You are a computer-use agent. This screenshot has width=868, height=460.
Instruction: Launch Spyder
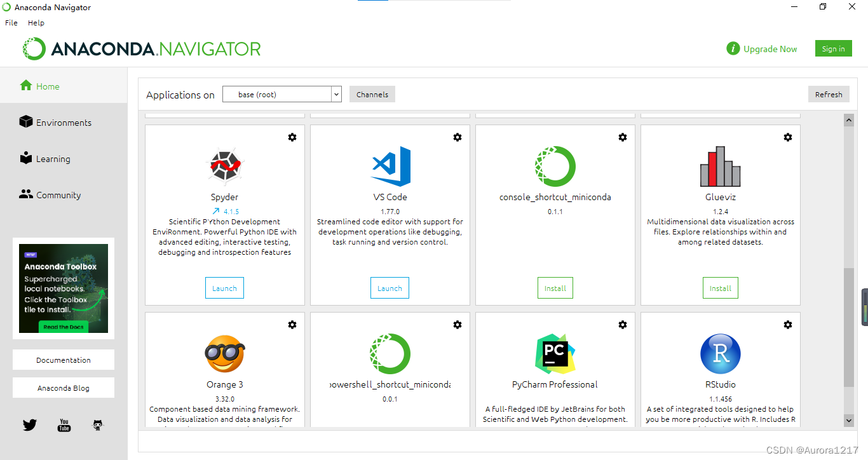click(224, 288)
